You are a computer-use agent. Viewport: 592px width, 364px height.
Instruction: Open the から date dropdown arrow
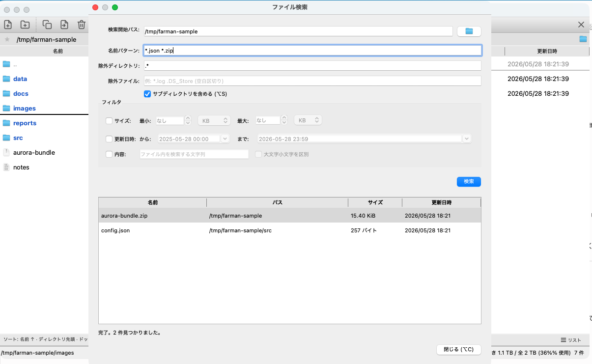(225, 139)
